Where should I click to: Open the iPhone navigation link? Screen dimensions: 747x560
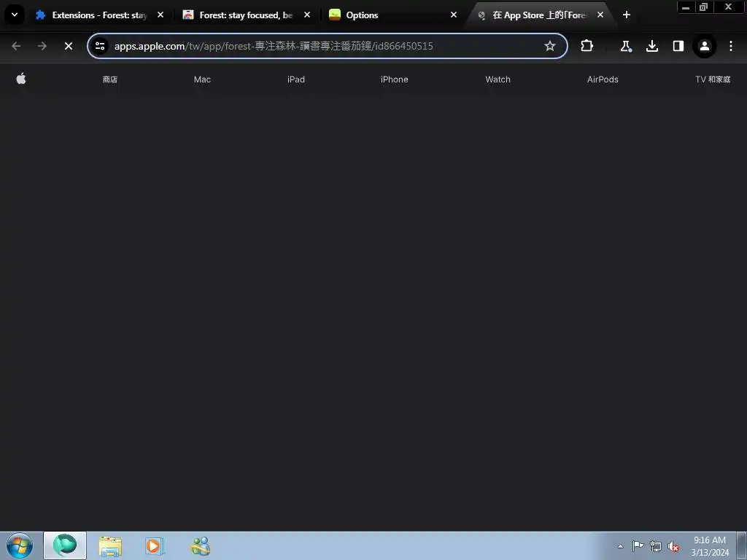[x=395, y=79]
